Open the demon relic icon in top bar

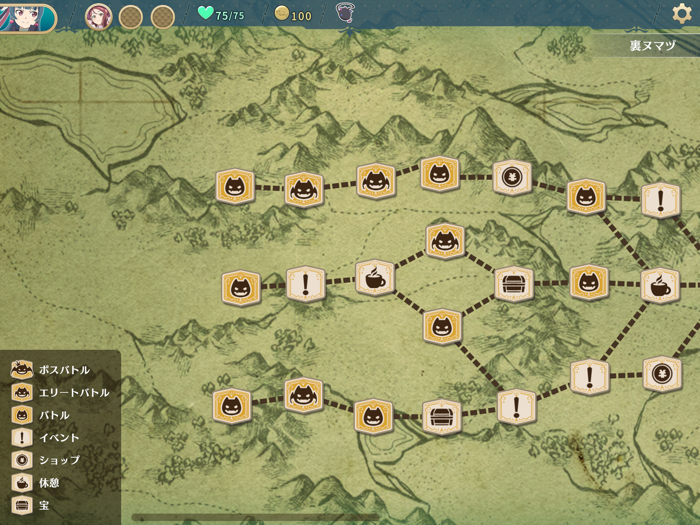tap(345, 12)
